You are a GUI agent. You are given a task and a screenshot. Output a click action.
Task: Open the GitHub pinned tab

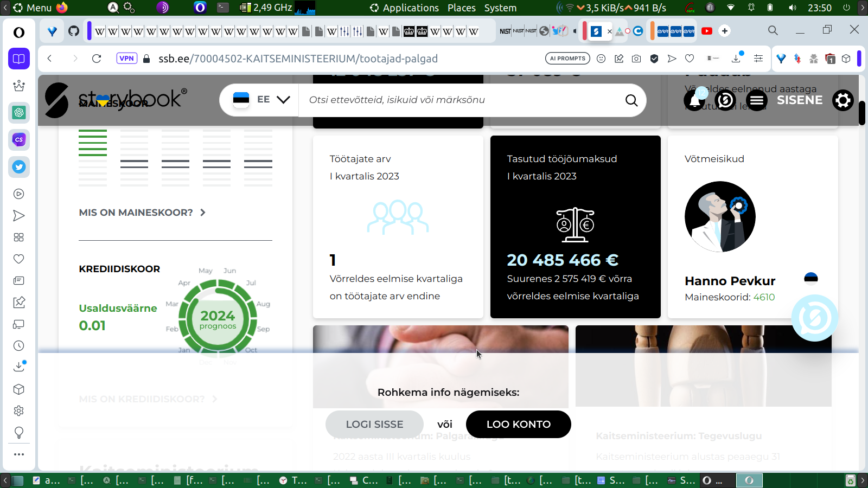(x=74, y=31)
